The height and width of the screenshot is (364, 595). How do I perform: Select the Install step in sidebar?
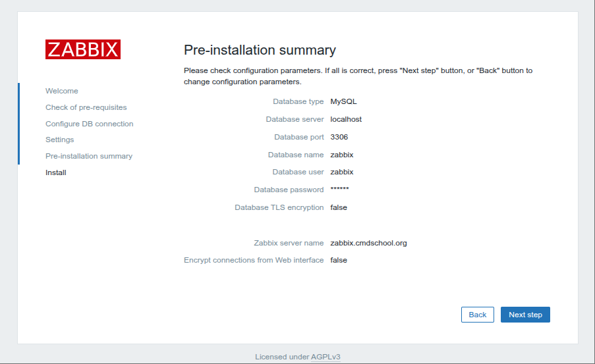click(56, 172)
